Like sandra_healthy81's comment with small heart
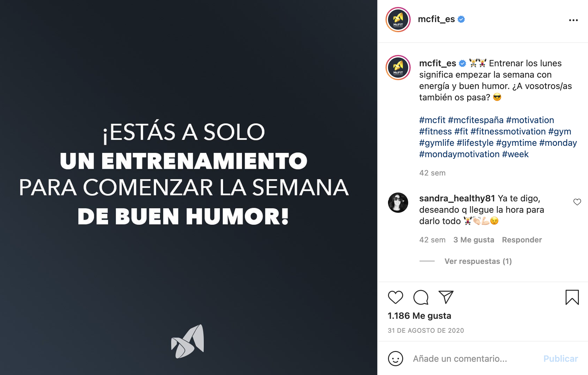This screenshot has width=588, height=375. point(577,202)
